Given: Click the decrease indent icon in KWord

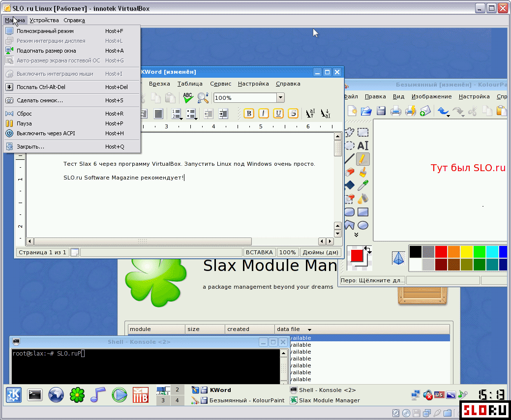Looking at the screenshot, I should 208,114.
